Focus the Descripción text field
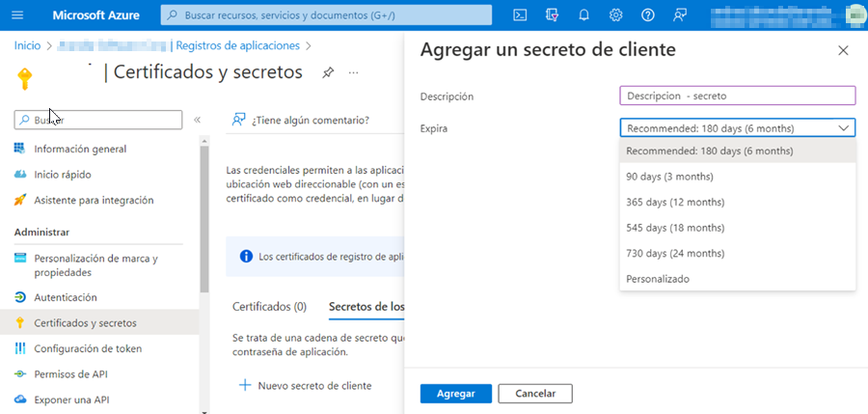The image size is (868, 414). [737, 96]
